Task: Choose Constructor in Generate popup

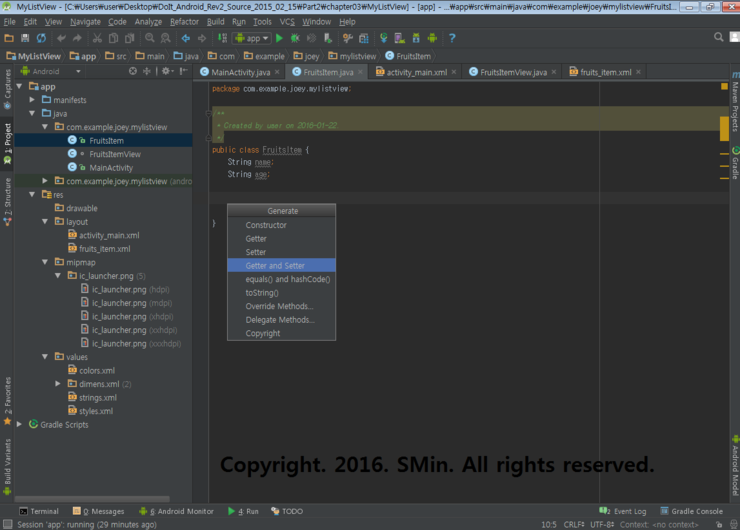Action: 282,225
